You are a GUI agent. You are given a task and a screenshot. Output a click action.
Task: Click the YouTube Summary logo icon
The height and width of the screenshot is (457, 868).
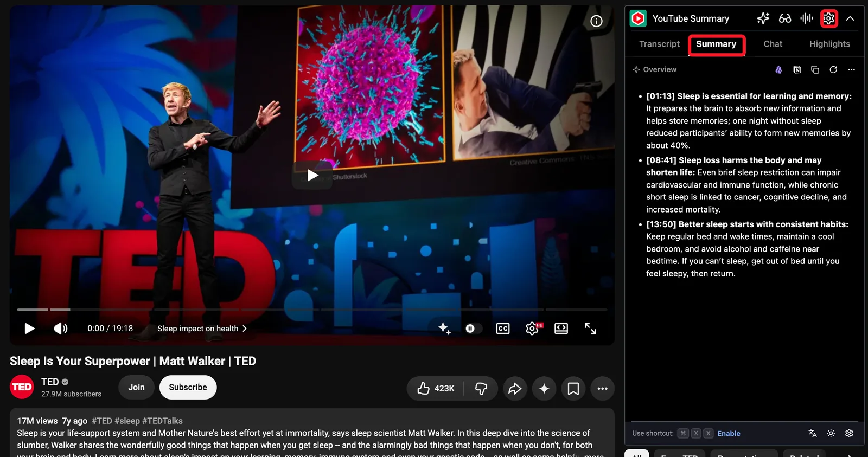[x=638, y=18]
